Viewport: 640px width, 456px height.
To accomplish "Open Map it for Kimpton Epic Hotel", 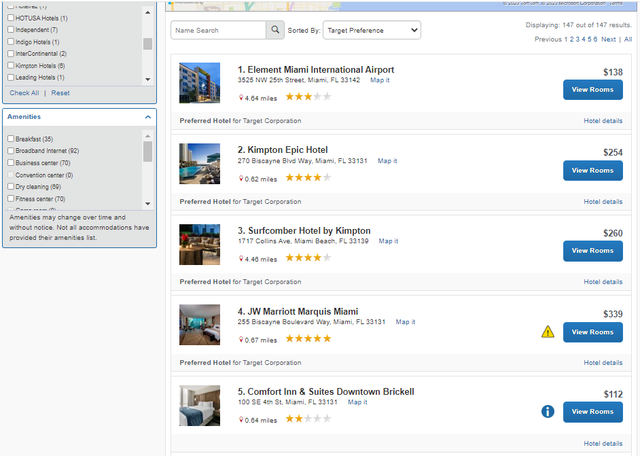I will 387,161.
